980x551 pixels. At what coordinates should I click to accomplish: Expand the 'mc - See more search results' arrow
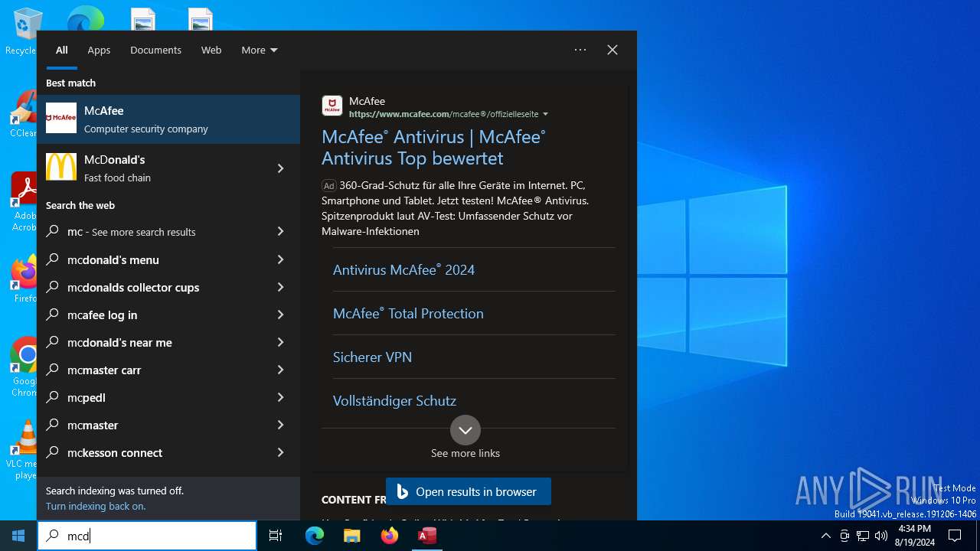[280, 231]
